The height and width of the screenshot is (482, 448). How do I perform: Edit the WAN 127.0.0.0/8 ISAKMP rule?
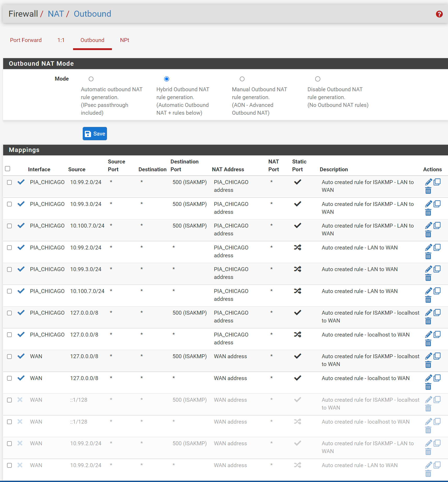point(428,356)
